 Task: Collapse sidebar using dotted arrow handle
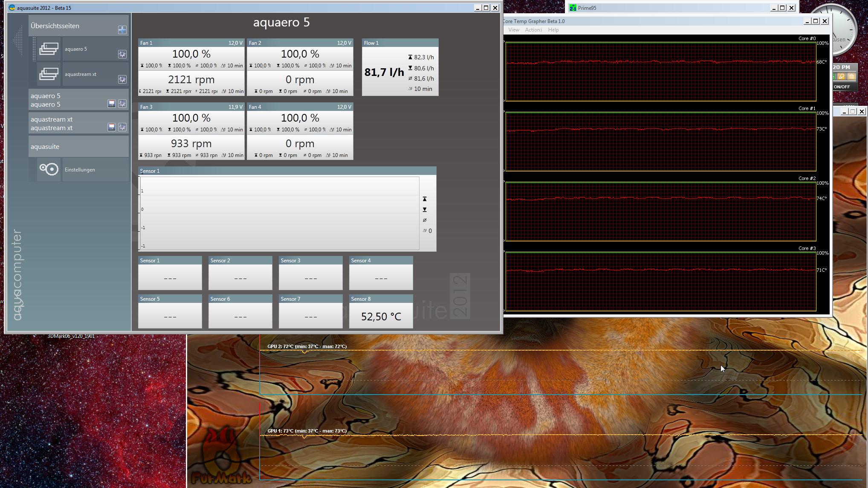coord(18,41)
